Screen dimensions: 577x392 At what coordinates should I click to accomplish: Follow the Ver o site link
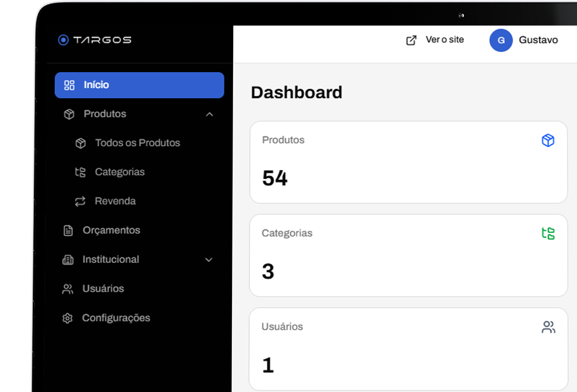click(444, 40)
